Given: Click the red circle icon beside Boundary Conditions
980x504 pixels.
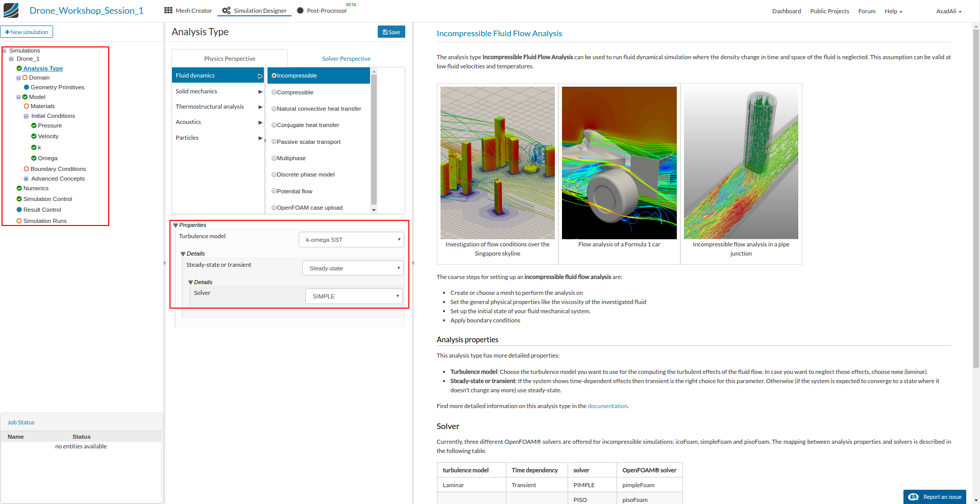Looking at the screenshot, I should pos(27,169).
